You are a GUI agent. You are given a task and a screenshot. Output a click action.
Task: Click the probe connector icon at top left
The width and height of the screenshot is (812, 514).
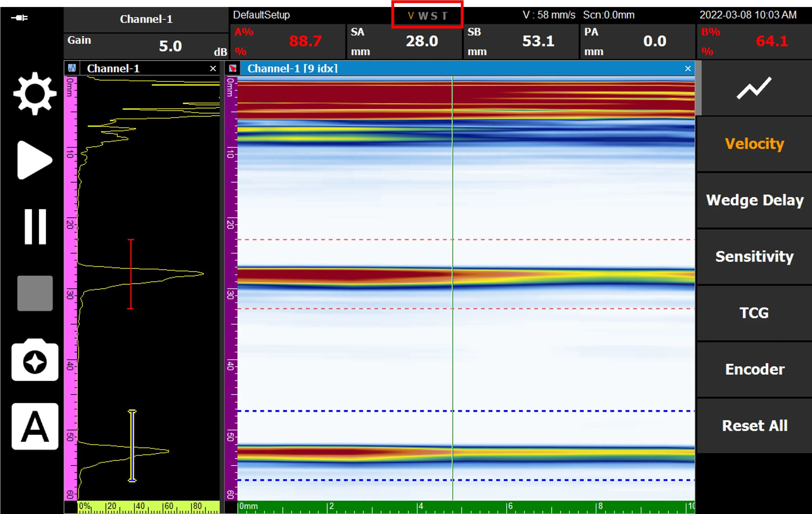(20, 18)
